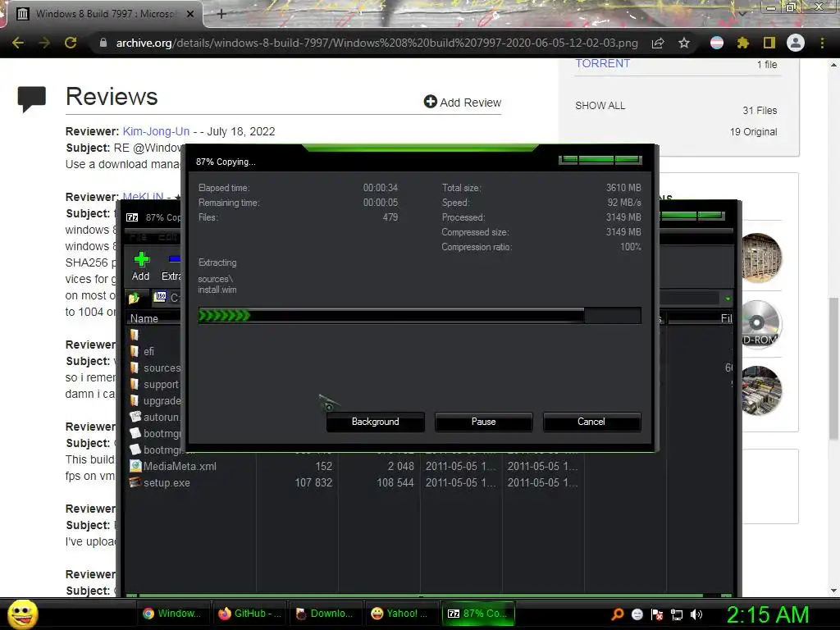This screenshot has height=630, width=840.
Task: Open Kim-Jong-Un reviewer profile link
Action: [156, 131]
